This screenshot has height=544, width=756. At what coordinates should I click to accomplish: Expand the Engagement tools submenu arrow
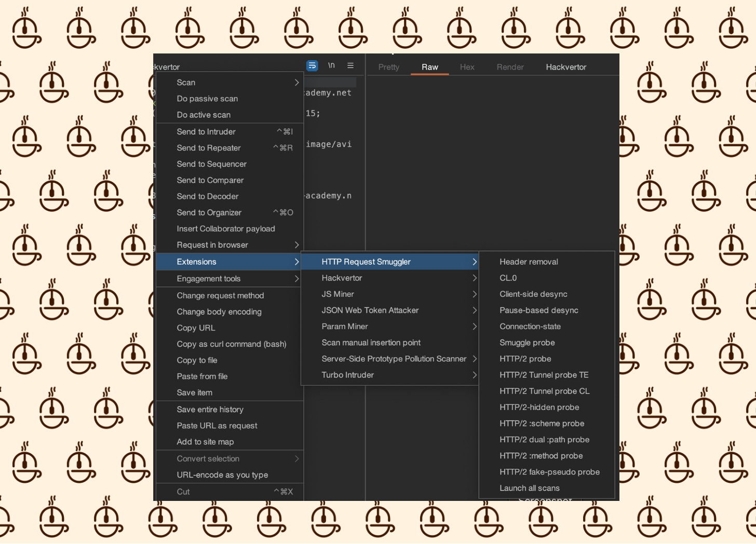[x=296, y=279]
